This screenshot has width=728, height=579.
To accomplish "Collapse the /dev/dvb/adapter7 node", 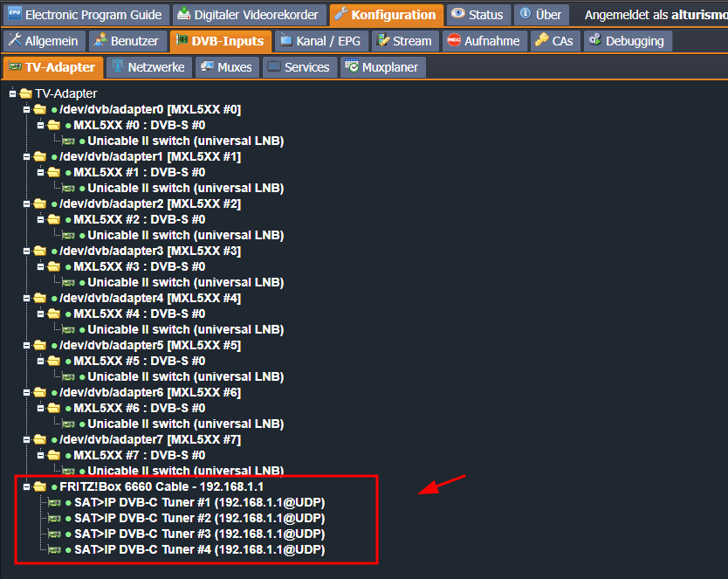I will point(26,439).
